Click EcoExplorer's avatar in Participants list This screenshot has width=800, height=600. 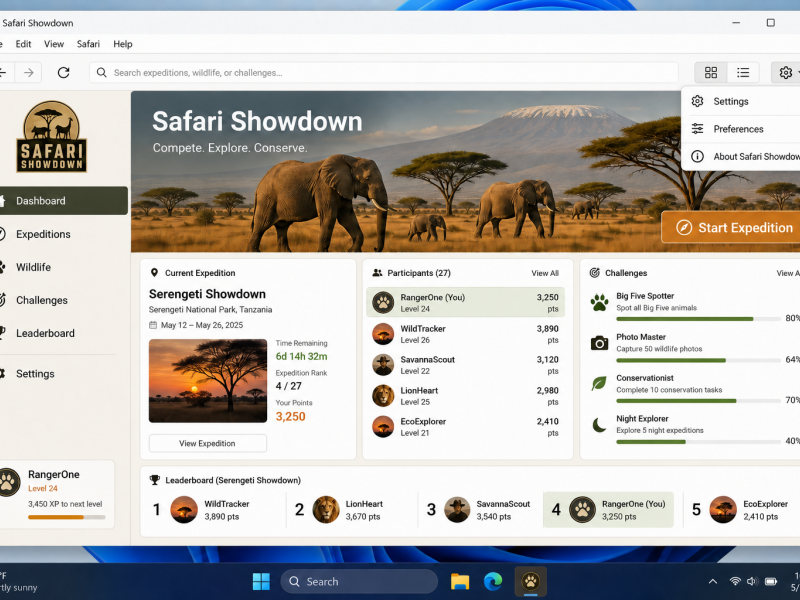[383, 427]
